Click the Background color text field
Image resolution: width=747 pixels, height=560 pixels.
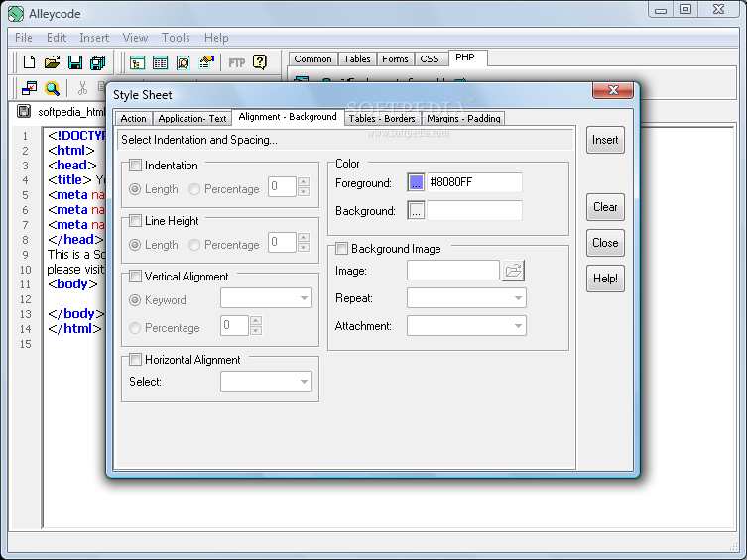point(474,210)
